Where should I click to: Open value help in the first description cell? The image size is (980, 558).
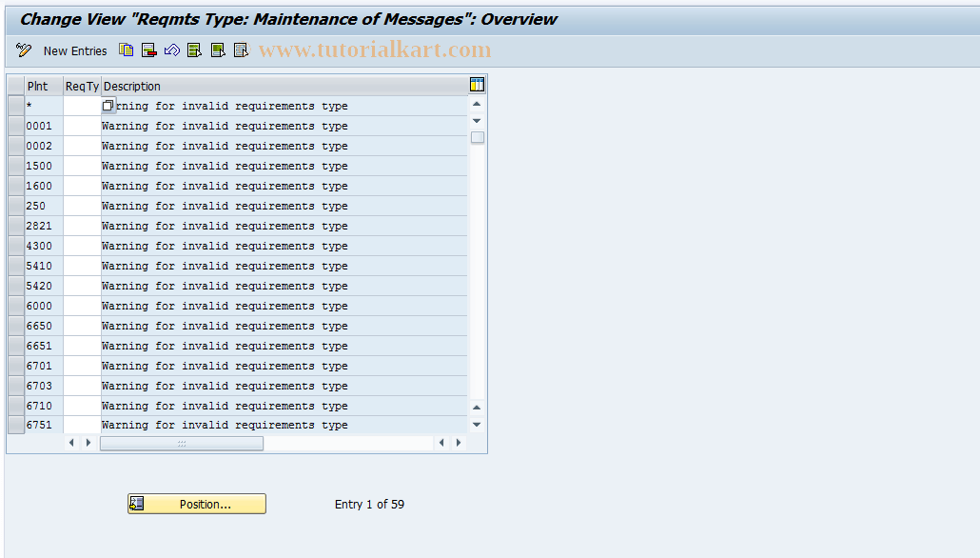point(107,105)
